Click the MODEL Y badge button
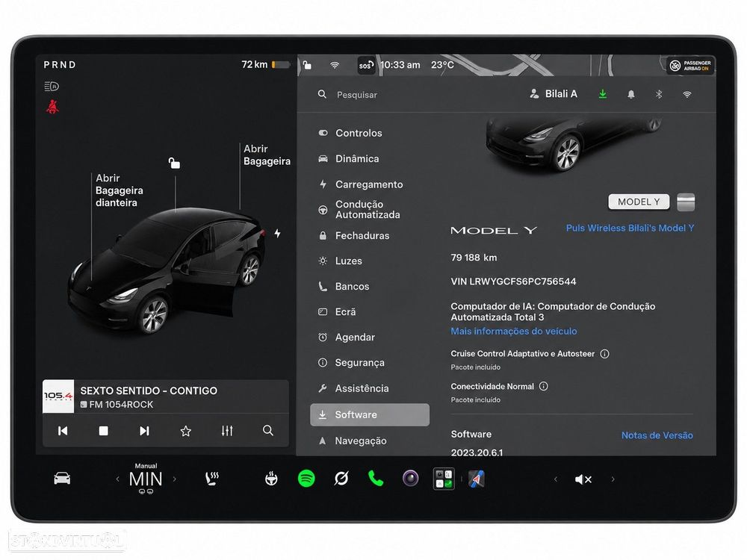 point(639,202)
